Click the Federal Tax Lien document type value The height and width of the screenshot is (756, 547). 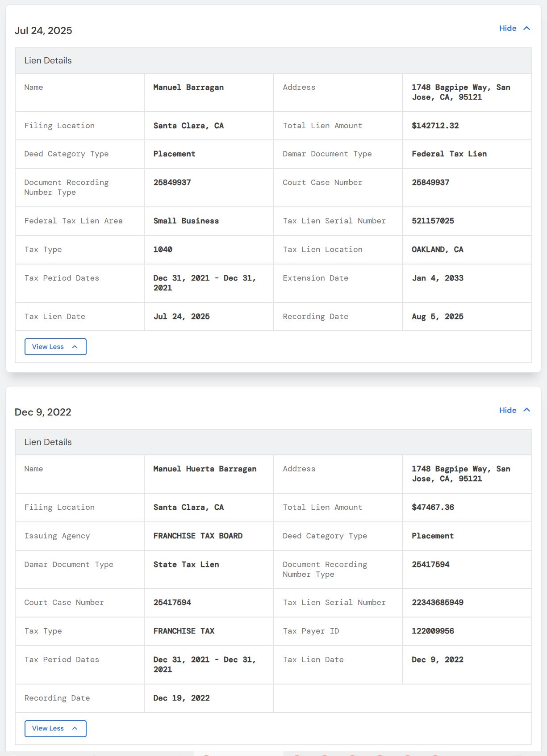tap(449, 154)
